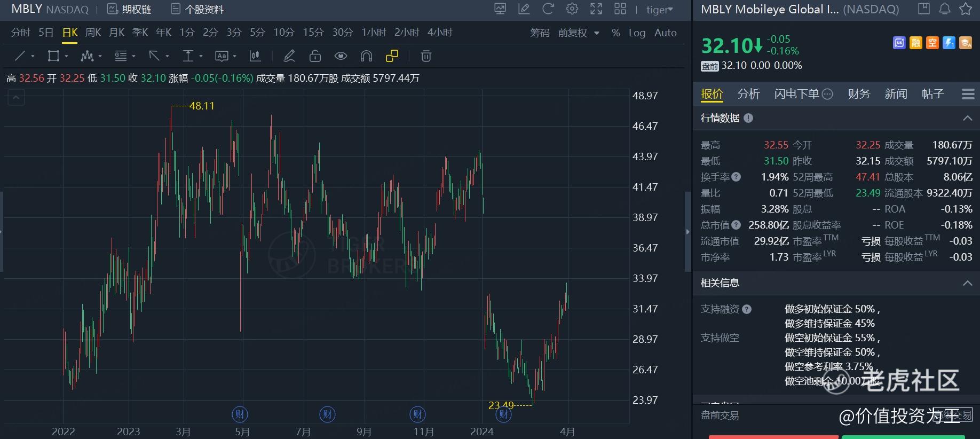Image resolution: width=980 pixels, height=439 pixels.
Task: Switch to 30分 minute chart
Action: point(342,33)
